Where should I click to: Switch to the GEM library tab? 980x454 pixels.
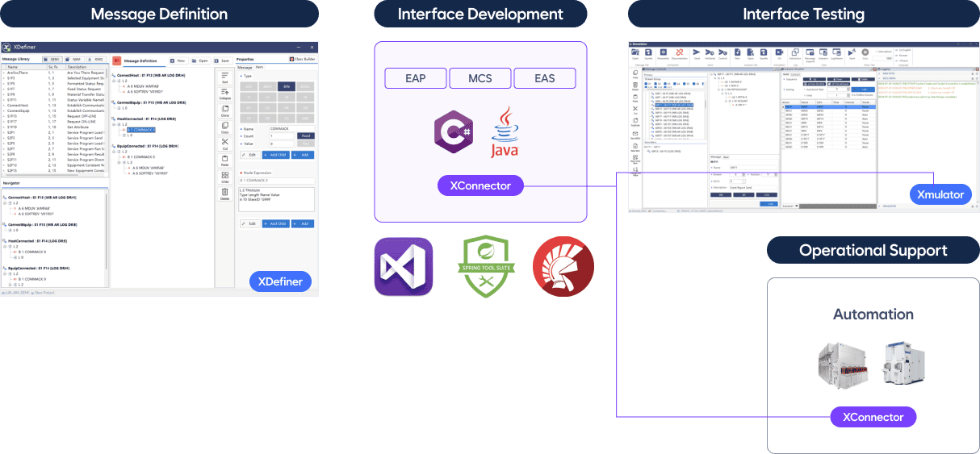pyautogui.click(x=74, y=59)
